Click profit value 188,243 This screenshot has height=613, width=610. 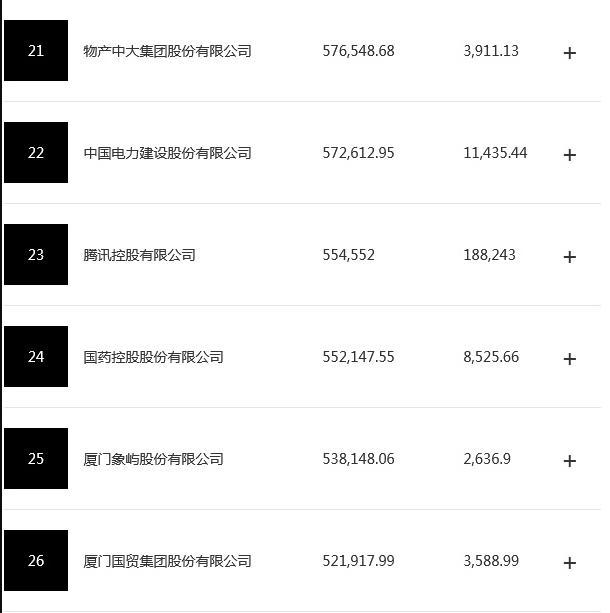(x=490, y=255)
